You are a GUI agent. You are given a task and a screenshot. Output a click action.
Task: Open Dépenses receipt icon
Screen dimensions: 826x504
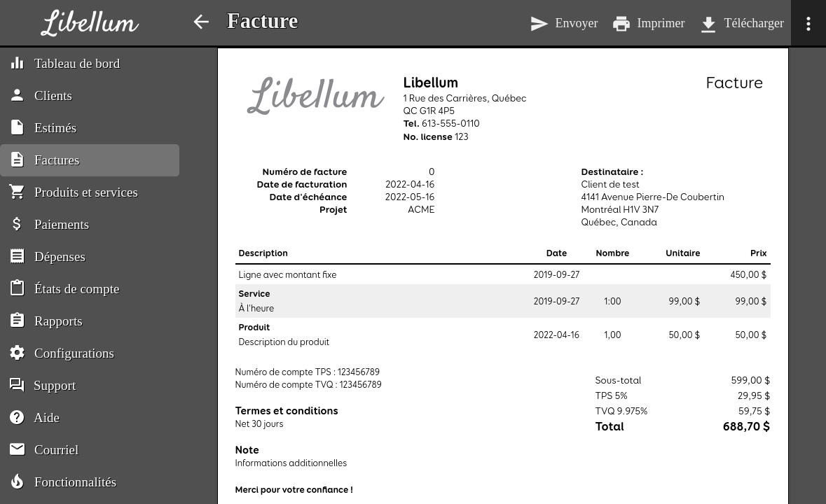18,257
